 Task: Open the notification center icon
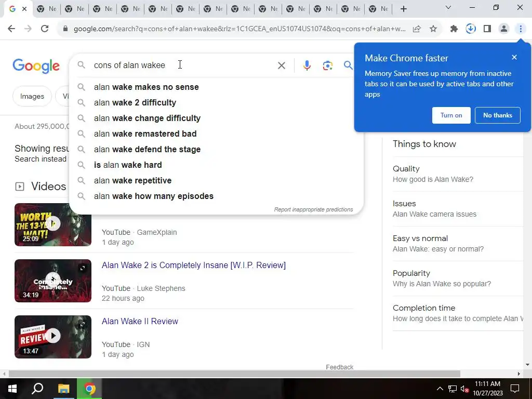(x=515, y=389)
